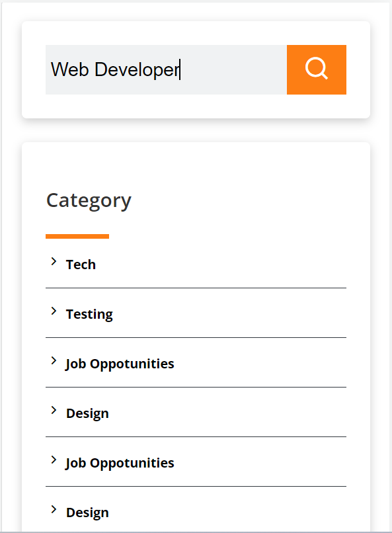Click the magnifying glass search icon
392x533 pixels.
coord(316,68)
